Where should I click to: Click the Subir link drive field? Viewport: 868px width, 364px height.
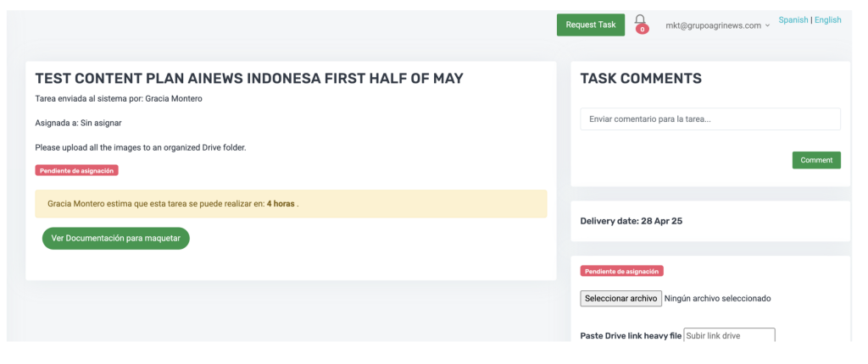[x=729, y=336]
